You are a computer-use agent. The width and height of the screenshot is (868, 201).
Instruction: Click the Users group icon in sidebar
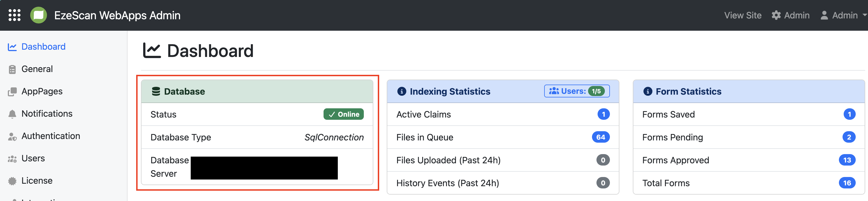pos(12,159)
